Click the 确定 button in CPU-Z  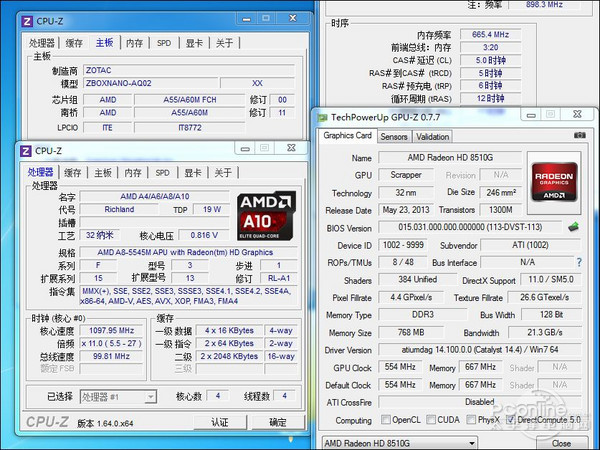point(278,422)
